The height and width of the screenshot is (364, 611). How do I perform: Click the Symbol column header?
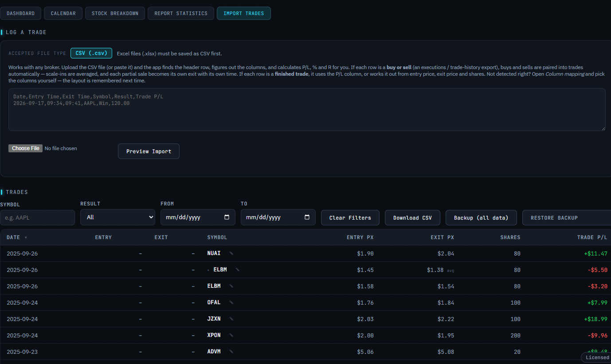[x=217, y=237]
